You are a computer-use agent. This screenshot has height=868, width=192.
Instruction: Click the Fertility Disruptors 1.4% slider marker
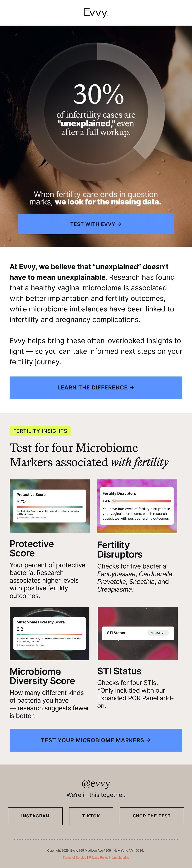click(x=114, y=501)
